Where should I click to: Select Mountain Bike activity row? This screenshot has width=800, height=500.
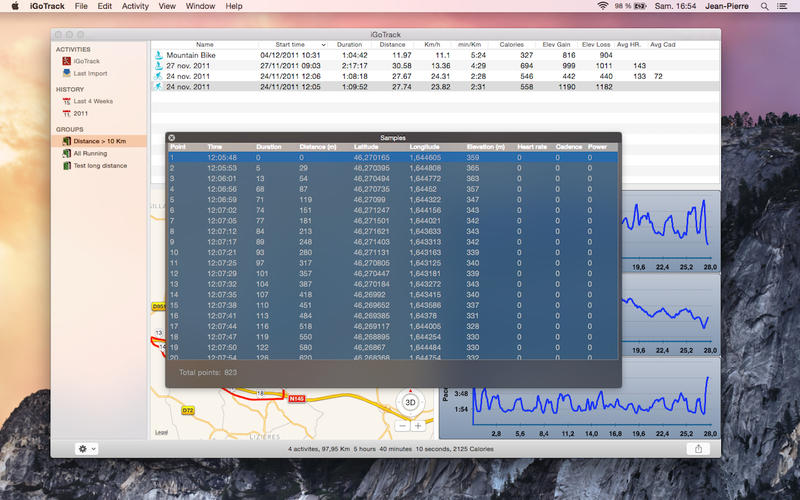(435, 55)
